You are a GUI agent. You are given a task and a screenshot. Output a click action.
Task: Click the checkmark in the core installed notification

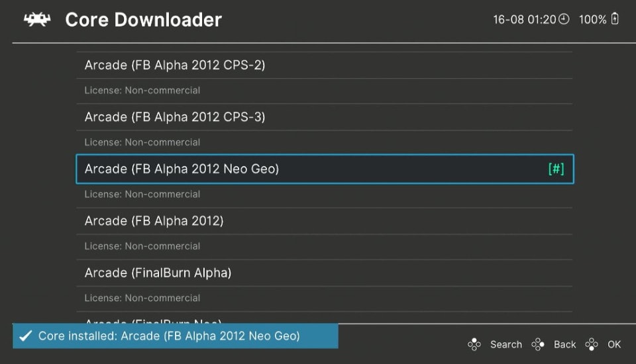coord(26,336)
